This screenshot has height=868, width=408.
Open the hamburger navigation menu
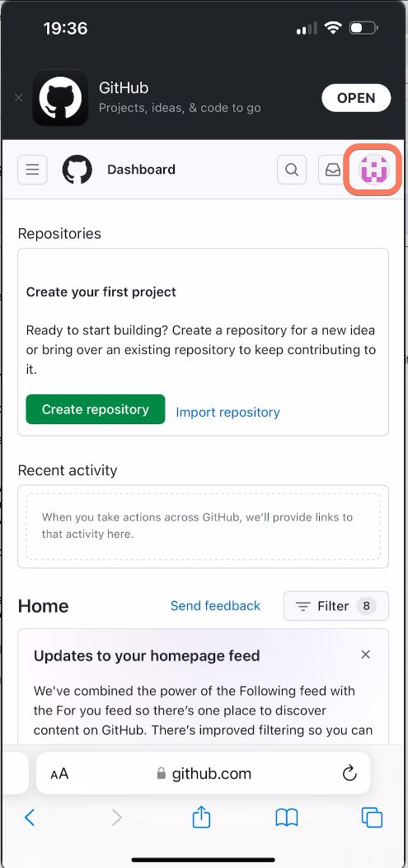(x=32, y=170)
